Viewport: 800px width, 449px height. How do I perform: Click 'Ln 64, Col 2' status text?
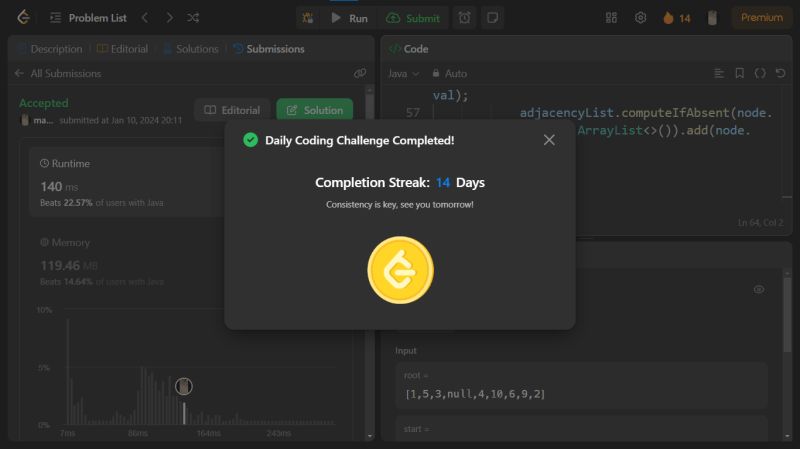tap(760, 223)
